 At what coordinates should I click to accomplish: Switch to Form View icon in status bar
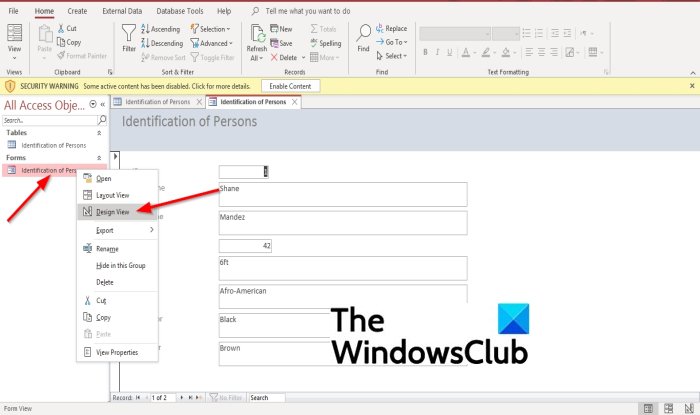[x=648, y=408]
